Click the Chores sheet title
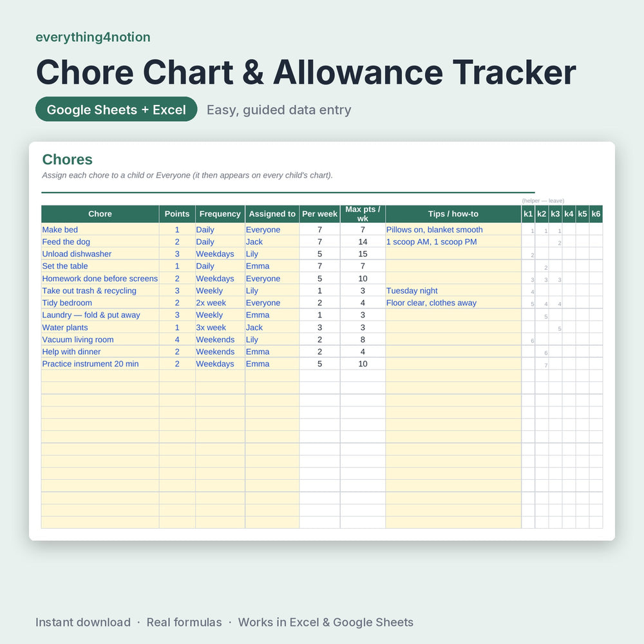The height and width of the screenshot is (644, 644). (x=68, y=159)
